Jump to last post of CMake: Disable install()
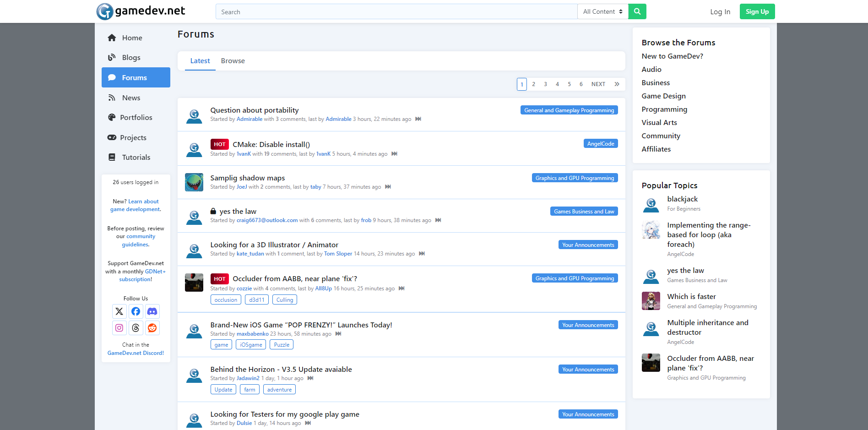The width and height of the screenshot is (868, 430). coord(394,154)
